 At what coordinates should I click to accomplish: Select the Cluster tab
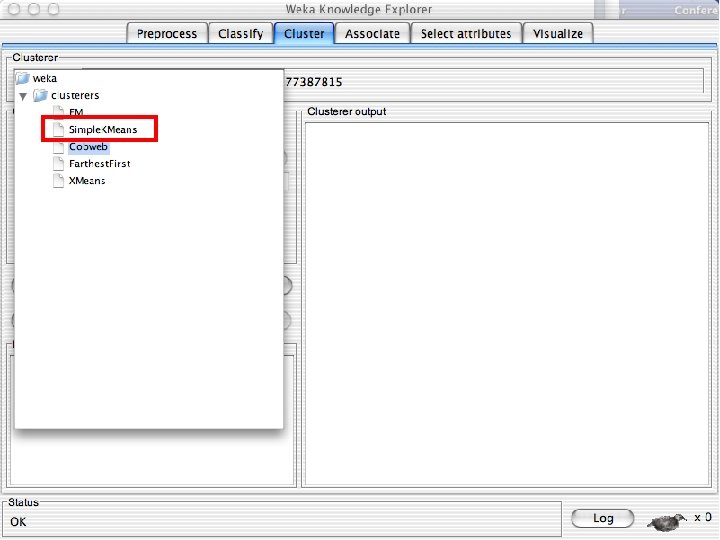(x=304, y=34)
